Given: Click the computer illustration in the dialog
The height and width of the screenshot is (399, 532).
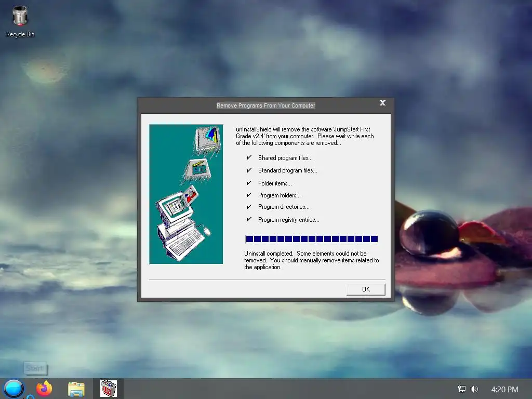Looking at the screenshot, I should click(186, 194).
